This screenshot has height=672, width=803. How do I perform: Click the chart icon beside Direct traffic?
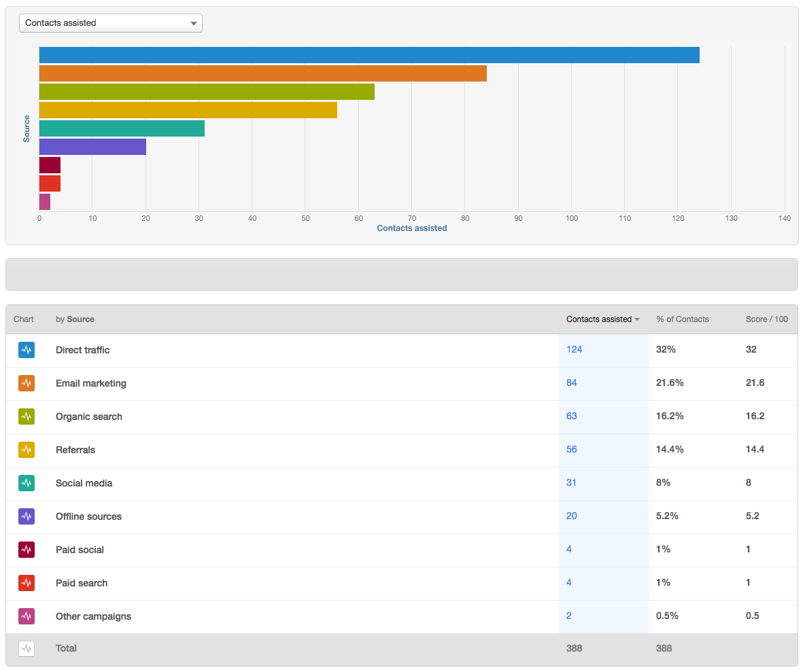pyautogui.click(x=26, y=349)
